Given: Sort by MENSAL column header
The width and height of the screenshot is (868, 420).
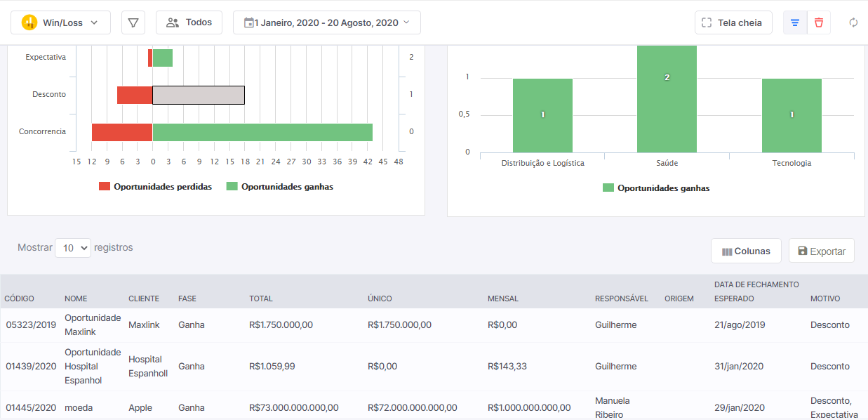Looking at the screenshot, I should [x=503, y=298].
